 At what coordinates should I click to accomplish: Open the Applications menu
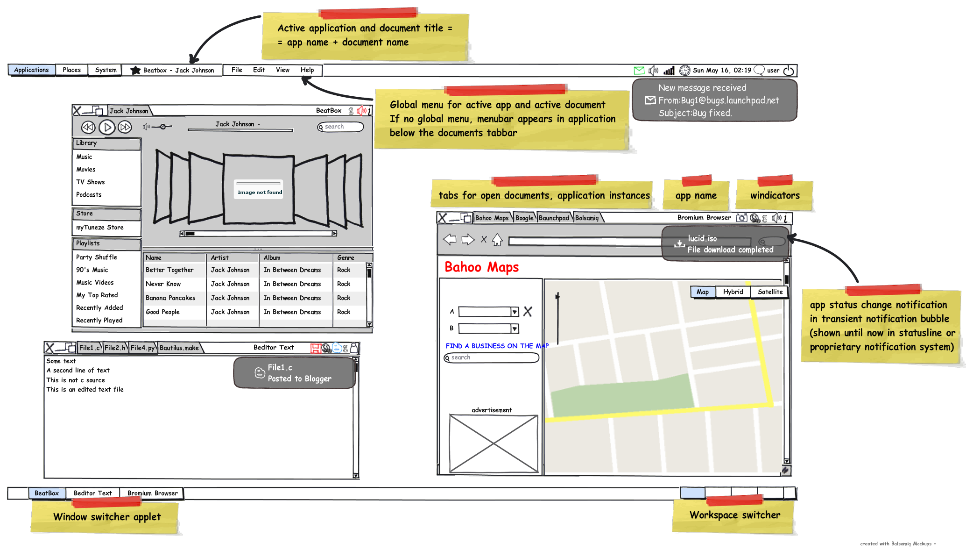(31, 70)
